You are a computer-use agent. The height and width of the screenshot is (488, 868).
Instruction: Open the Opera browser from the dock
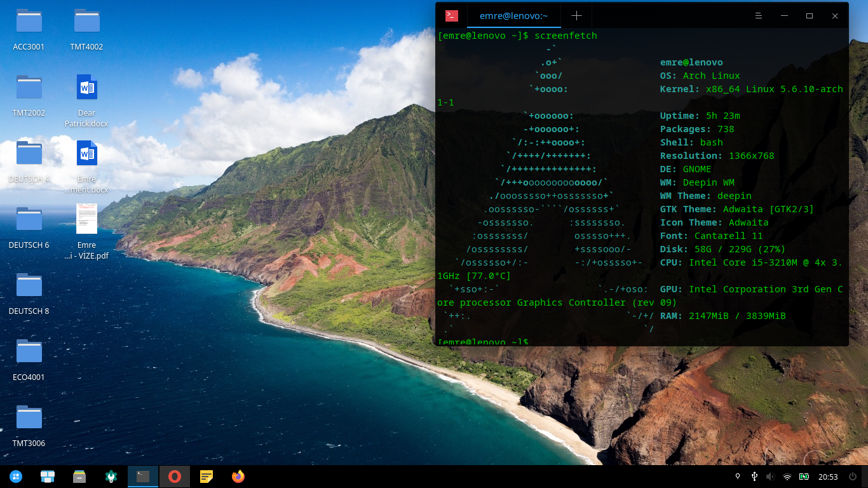coord(175,477)
